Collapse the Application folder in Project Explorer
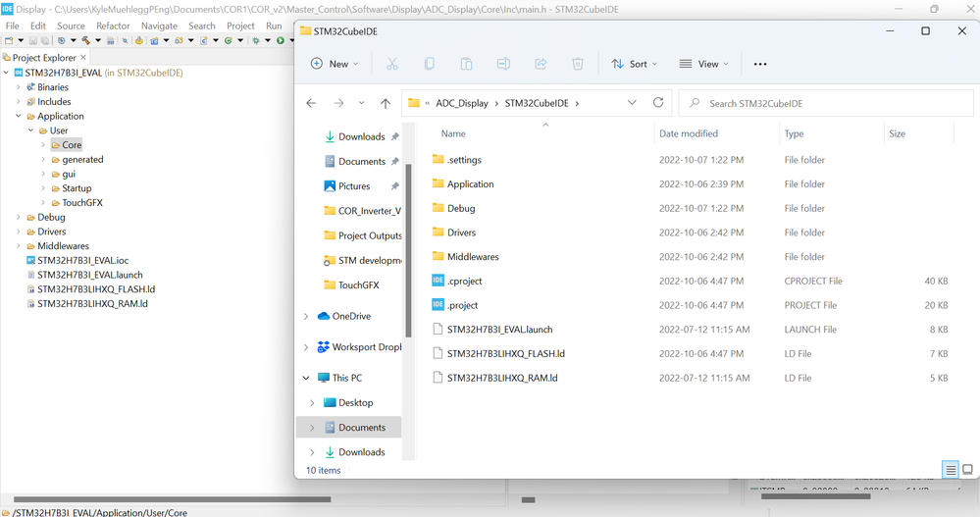980x517 pixels. (18, 116)
